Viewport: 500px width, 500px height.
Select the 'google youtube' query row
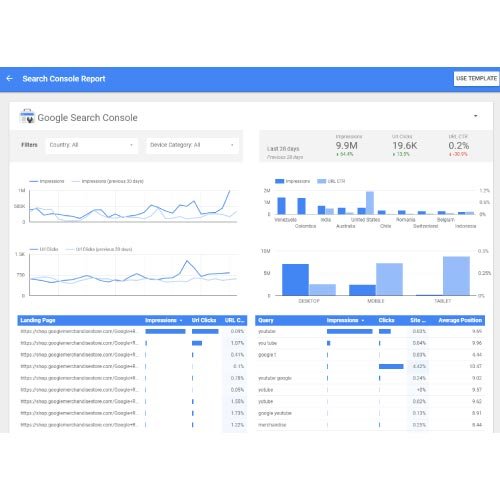[x=370, y=413]
